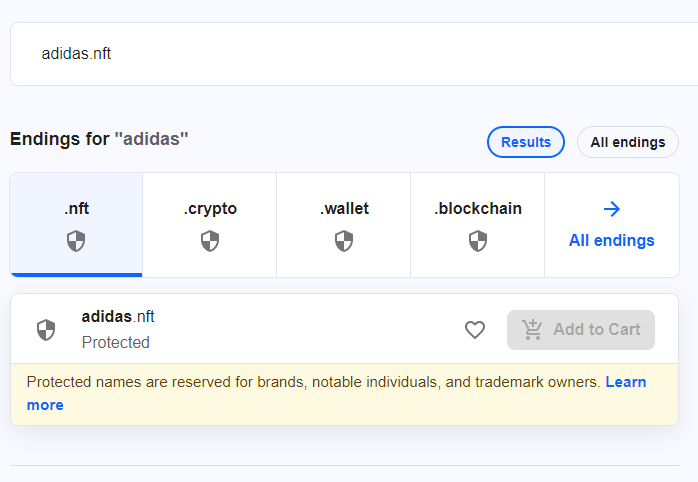Expand All endings blue link in tab row
Viewport: 698px width, 482px height.
[612, 240]
